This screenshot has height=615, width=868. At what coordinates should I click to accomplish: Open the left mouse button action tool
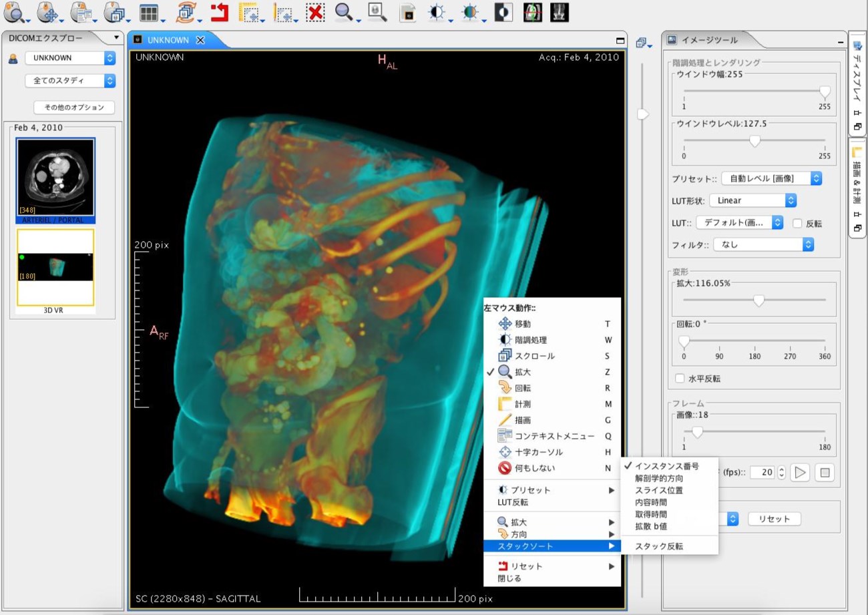15,12
